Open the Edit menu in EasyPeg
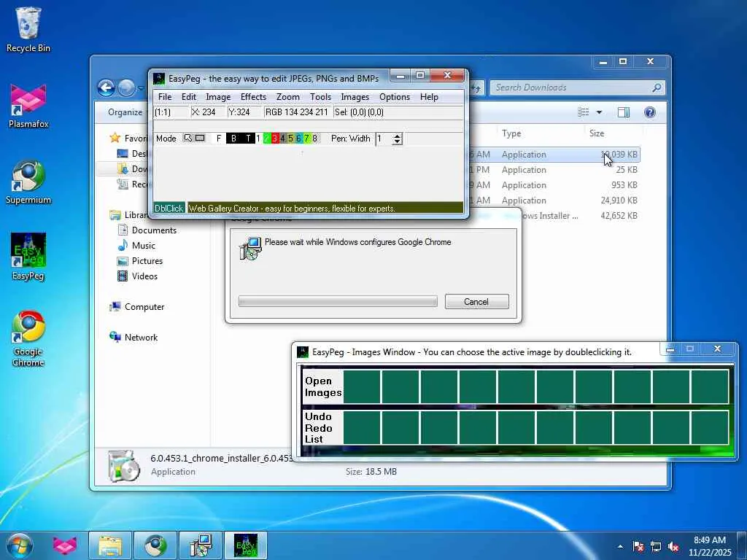The image size is (747, 560). [189, 97]
